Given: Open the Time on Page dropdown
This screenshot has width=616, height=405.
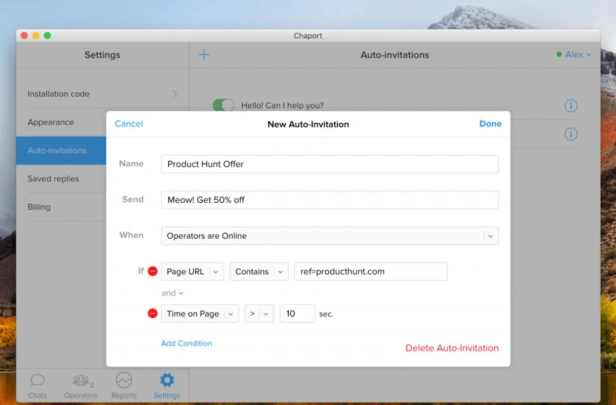Looking at the screenshot, I should click(200, 313).
